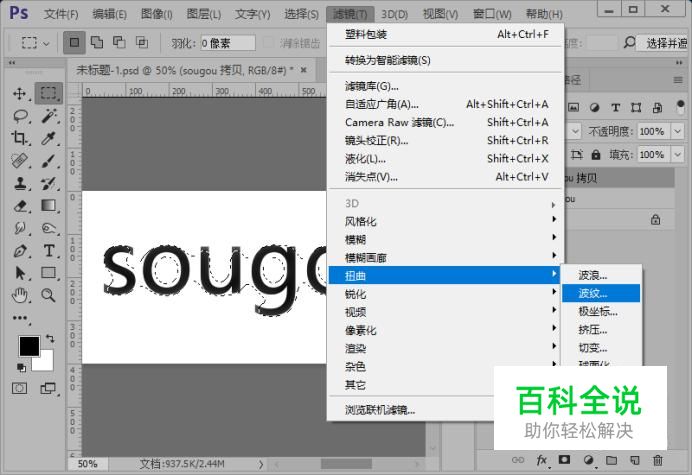Select the History Brush tool
The height and width of the screenshot is (475, 692).
click(x=49, y=183)
